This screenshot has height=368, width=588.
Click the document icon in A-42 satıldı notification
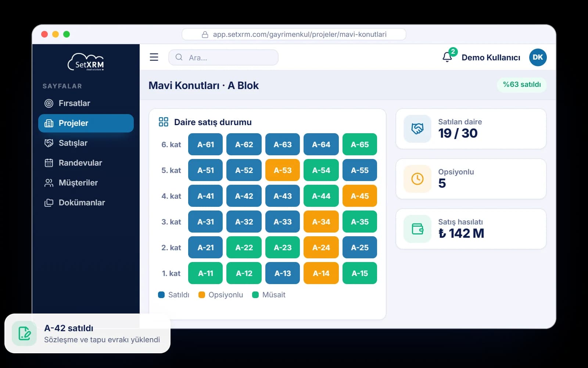24,333
